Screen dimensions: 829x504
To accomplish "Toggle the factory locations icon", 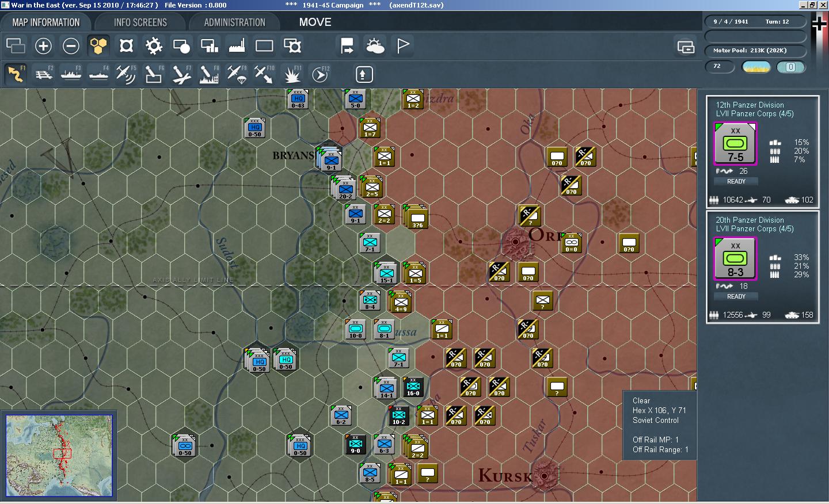I will click(x=237, y=45).
